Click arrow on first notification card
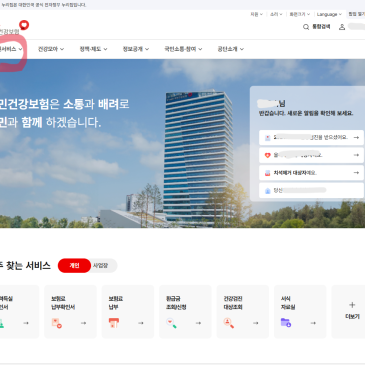Viewport: 365px width, 365px height. click(x=356, y=137)
